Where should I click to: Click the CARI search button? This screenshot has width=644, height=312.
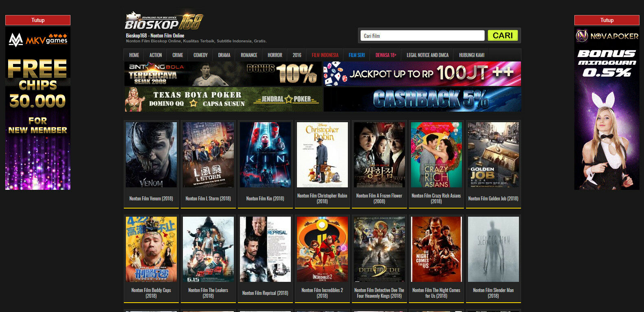pos(503,35)
